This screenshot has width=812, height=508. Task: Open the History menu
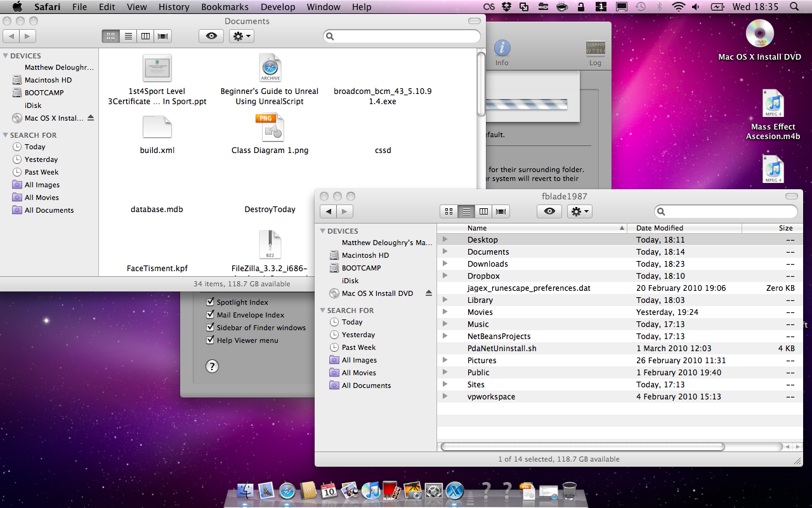point(174,7)
